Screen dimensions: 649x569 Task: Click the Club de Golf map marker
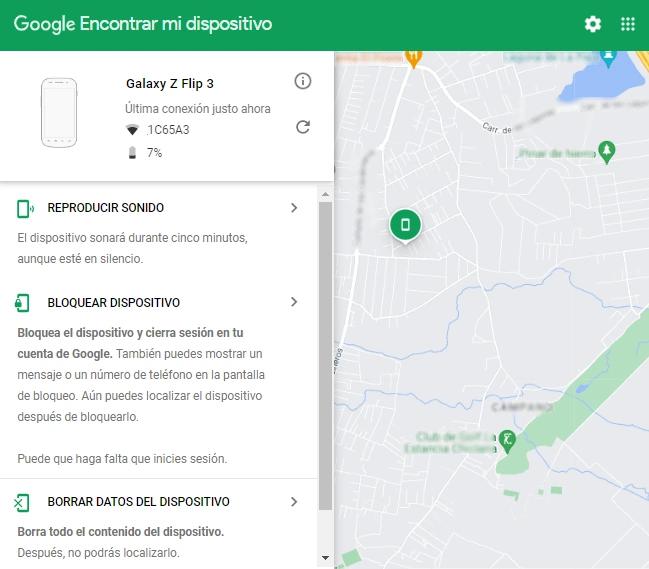508,439
